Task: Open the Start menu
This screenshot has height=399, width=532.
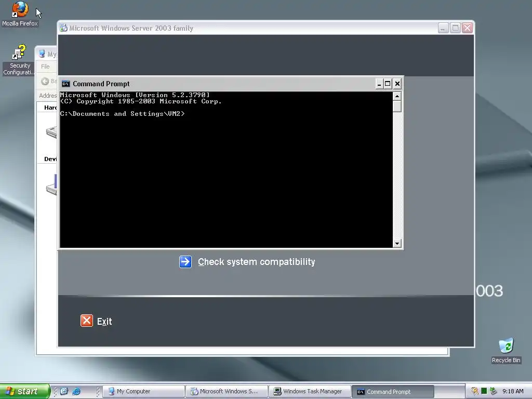Action: (24, 391)
